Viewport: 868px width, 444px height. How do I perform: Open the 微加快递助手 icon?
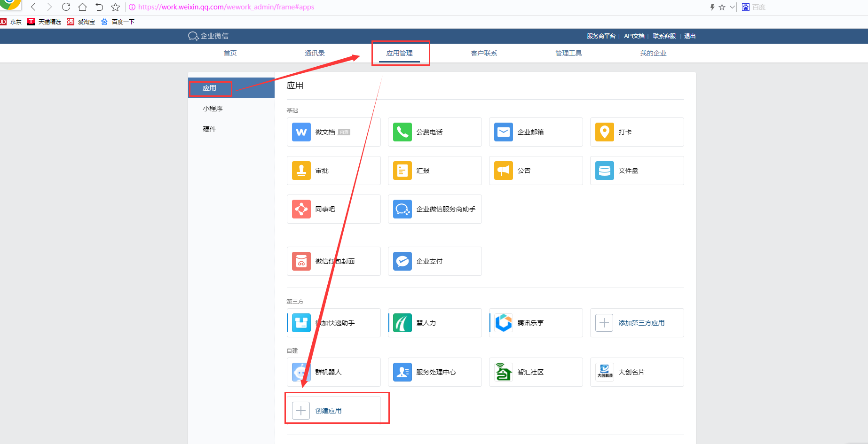[x=301, y=323]
